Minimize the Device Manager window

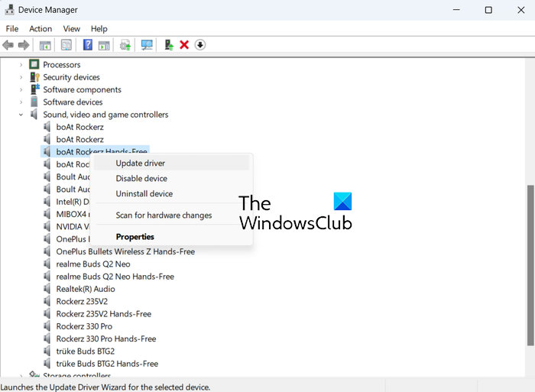point(456,10)
